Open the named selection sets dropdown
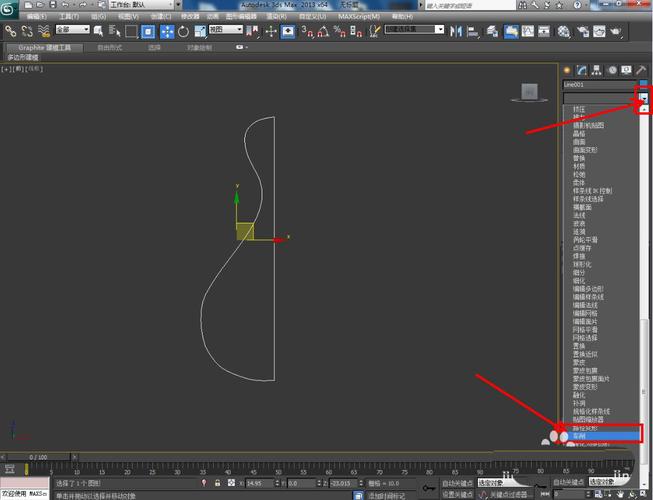This screenshot has width=653, height=500. (414, 29)
